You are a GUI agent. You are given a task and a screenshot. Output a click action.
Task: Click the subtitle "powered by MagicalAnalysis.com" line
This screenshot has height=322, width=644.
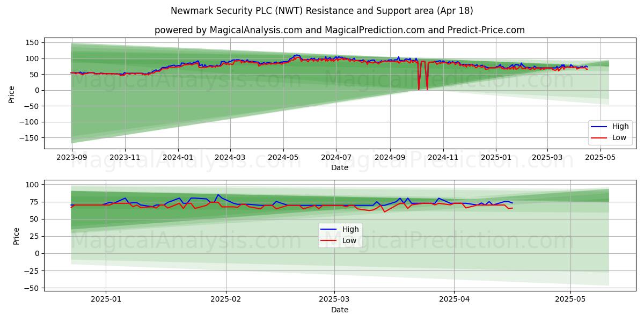[x=340, y=30]
